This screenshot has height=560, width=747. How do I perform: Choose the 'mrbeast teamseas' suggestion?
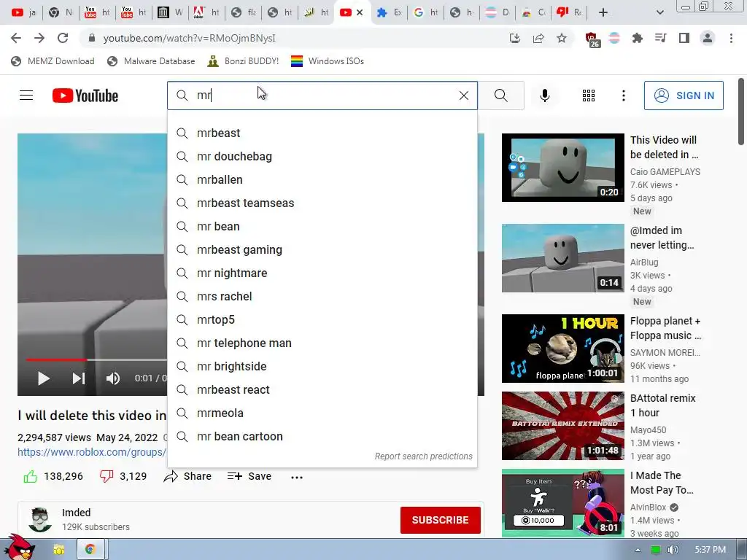coord(322,203)
